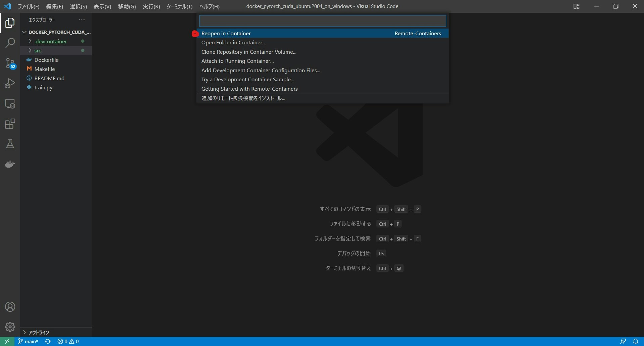Click the command palette input field
This screenshot has width=644, height=346.
pos(323,21)
